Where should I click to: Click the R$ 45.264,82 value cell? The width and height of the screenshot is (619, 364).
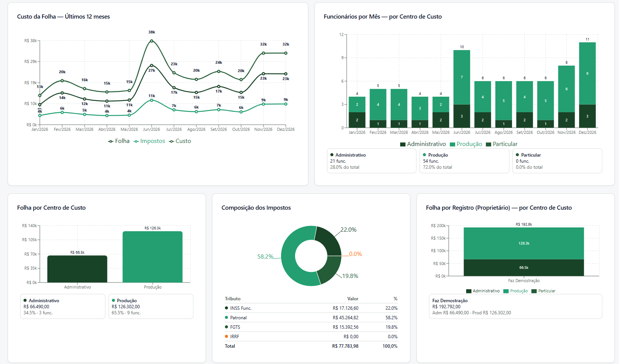click(346, 318)
